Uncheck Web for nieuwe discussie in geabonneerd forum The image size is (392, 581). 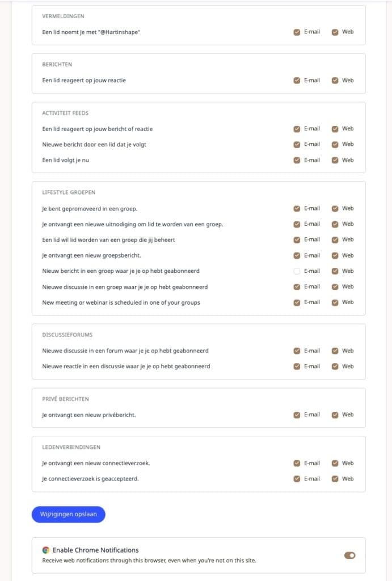[x=335, y=351]
